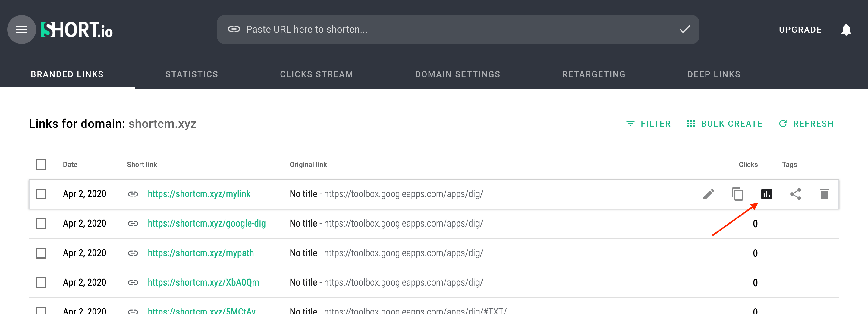
Task: Click the link icon beside google-dig
Action: [134, 223]
